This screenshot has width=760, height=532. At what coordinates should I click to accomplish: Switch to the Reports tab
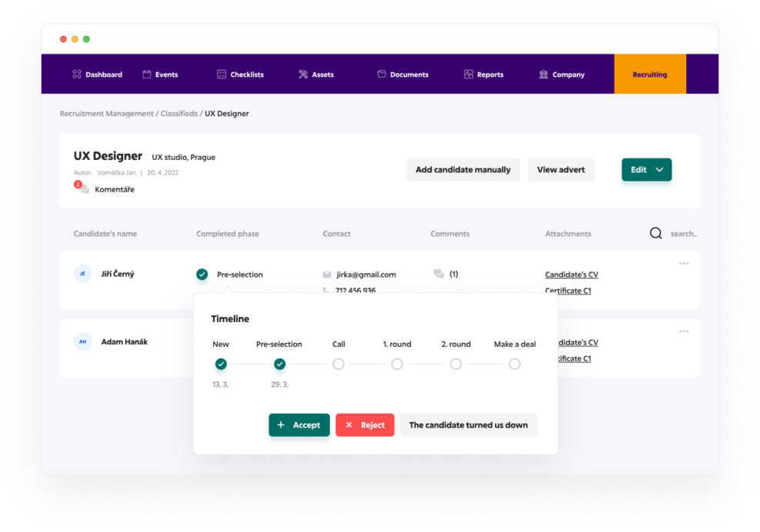[x=484, y=74]
